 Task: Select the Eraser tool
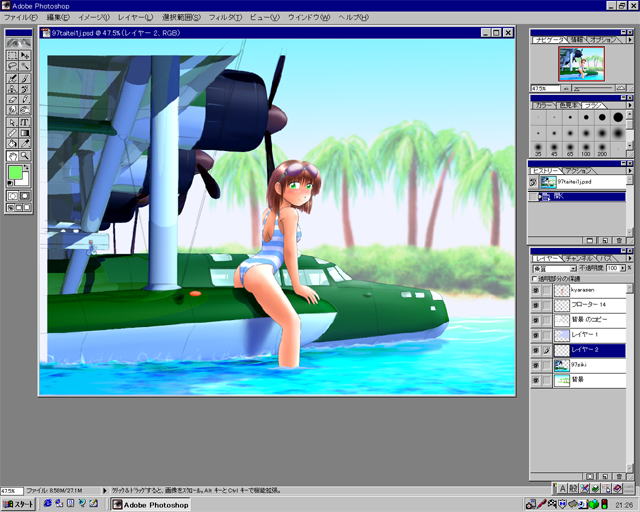click(13, 99)
